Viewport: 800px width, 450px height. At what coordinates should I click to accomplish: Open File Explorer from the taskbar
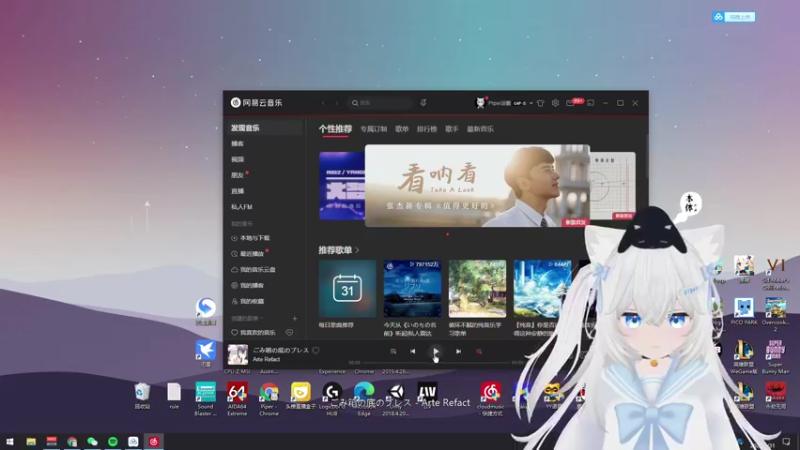pyautogui.click(x=31, y=442)
